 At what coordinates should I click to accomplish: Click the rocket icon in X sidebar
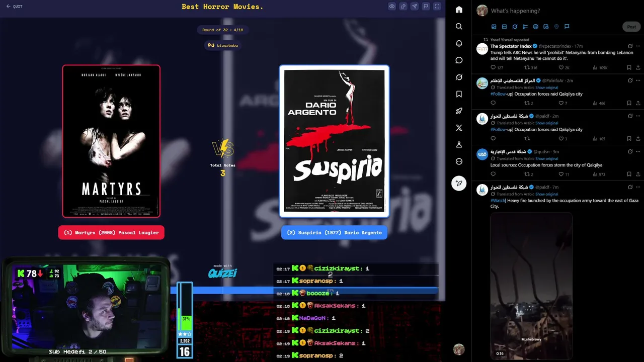459,111
